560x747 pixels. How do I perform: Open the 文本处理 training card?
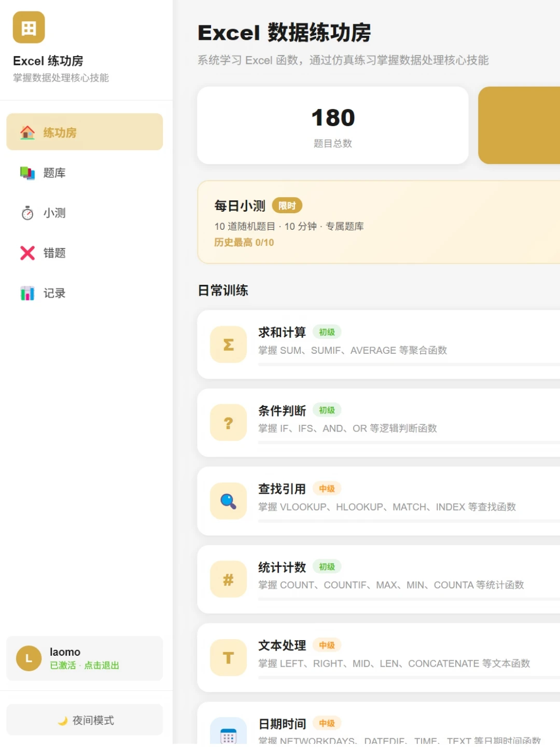tap(379, 658)
